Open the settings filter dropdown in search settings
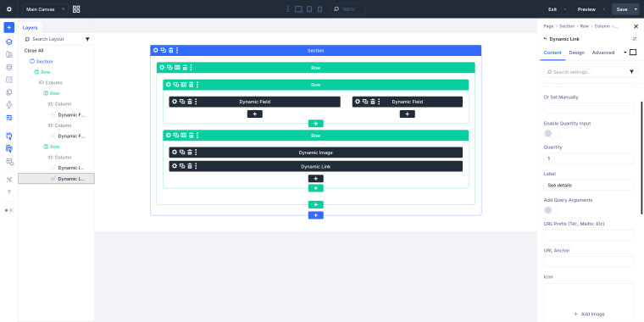 coord(631,72)
